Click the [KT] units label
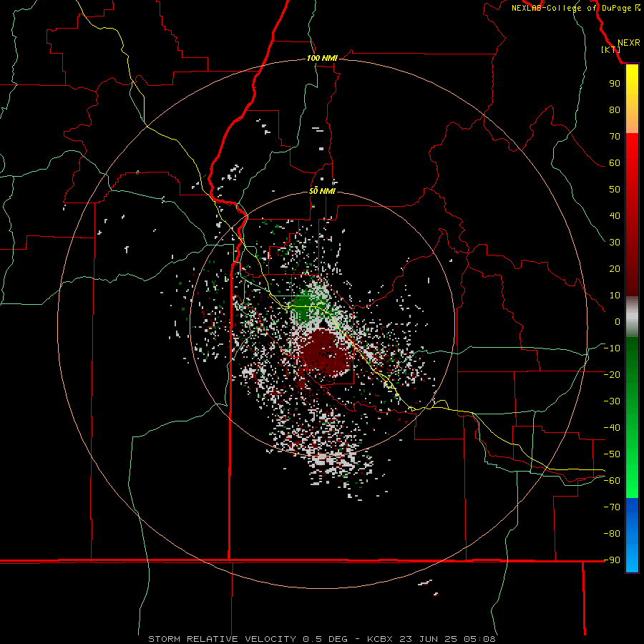Screen dimensions: 644x644 click(611, 49)
